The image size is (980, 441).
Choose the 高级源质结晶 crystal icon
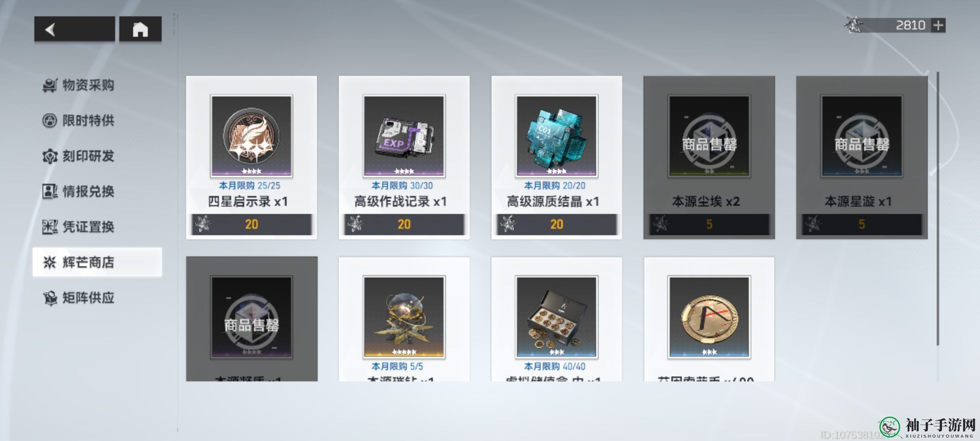pos(557,136)
